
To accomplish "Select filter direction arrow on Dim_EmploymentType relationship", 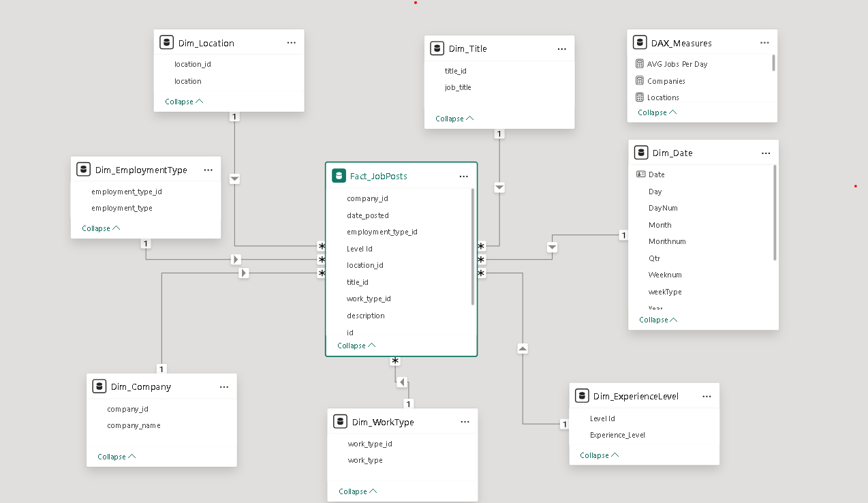I will (236, 259).
